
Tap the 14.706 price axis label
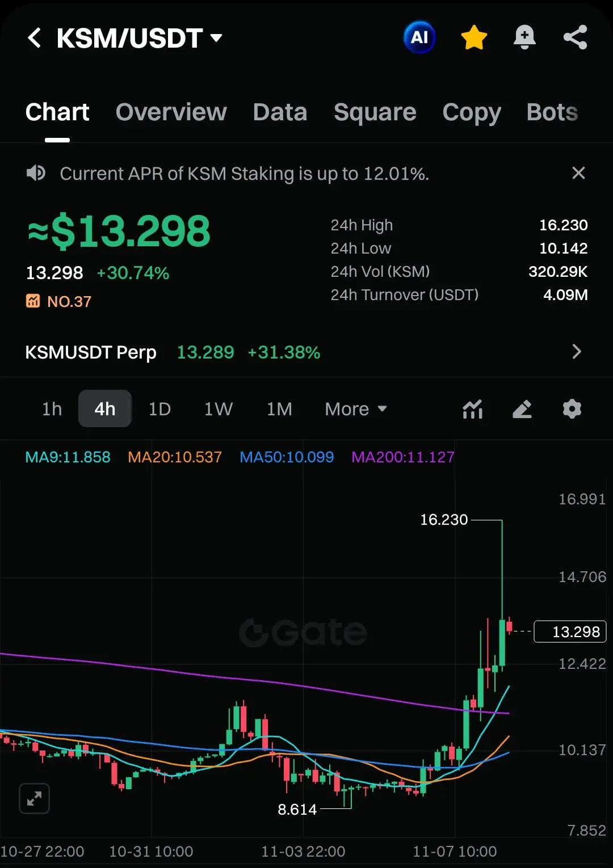pyautogui.click(x=582, y=577)
